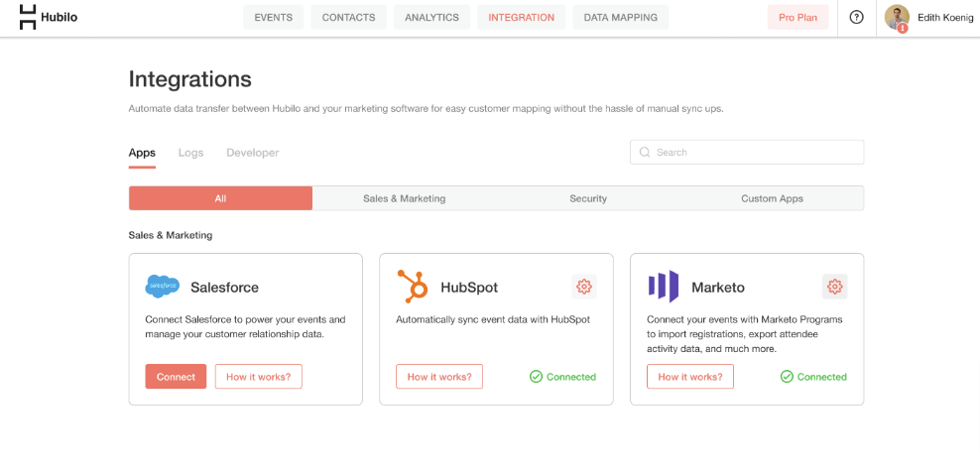980x470 pixels.
Task: Click HubSpot Connected status checkmark
Action: coord(536,376)
